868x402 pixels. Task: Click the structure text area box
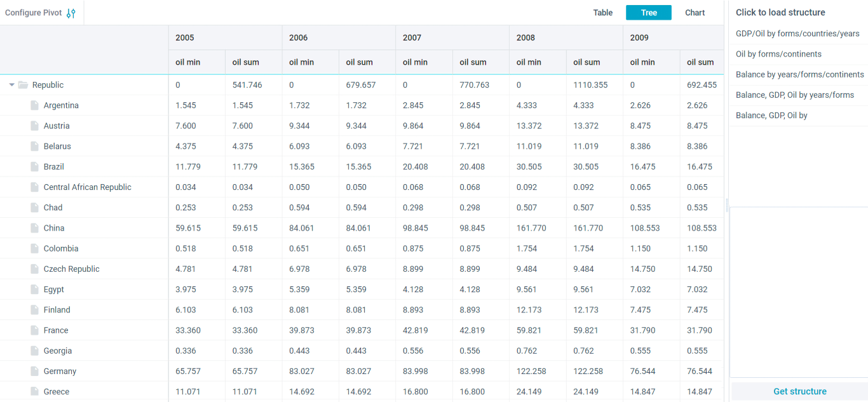(799, 292)
